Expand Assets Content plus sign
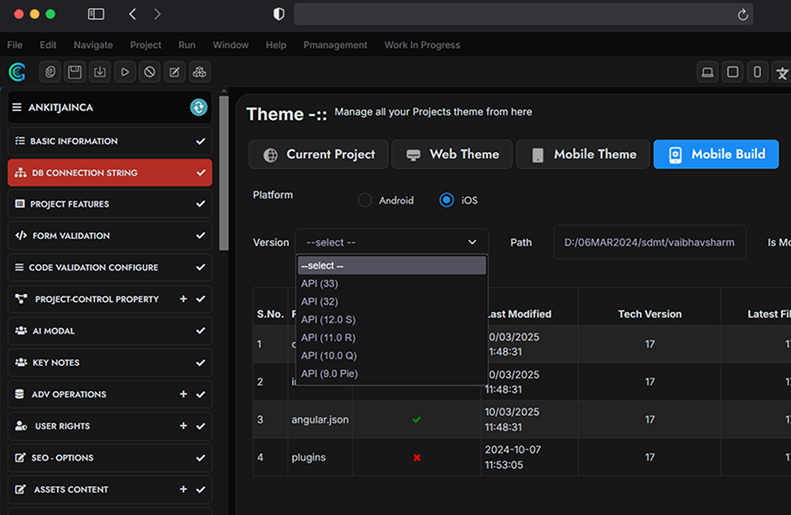Image resolution: width=791 pixels, height=515 pixels. (183, 489)
